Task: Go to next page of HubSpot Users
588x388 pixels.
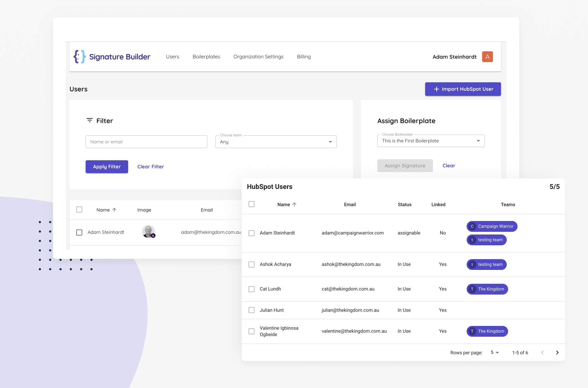Action: 557,352
